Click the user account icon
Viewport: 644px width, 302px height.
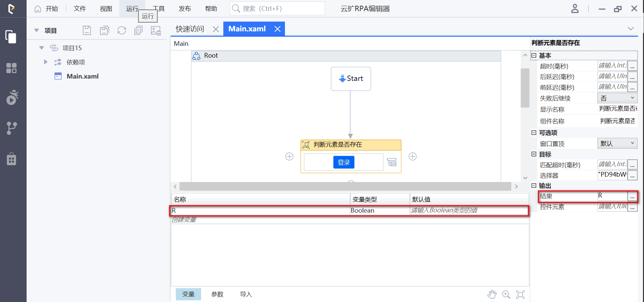(575, 9)
